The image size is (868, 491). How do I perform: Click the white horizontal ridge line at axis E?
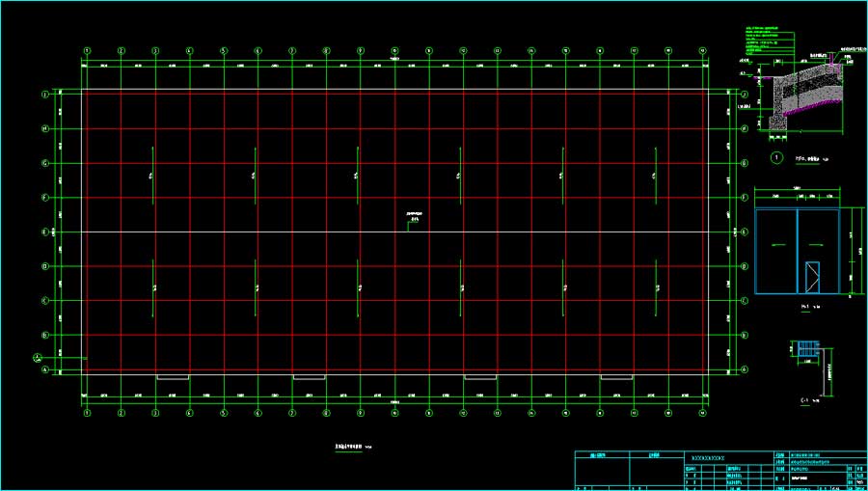click(x=289, y=232)
